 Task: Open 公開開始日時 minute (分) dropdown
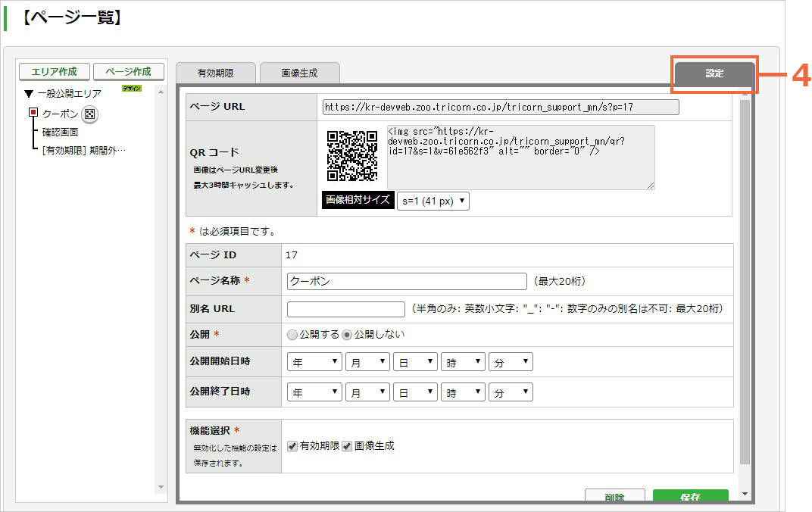coord(511,362)
